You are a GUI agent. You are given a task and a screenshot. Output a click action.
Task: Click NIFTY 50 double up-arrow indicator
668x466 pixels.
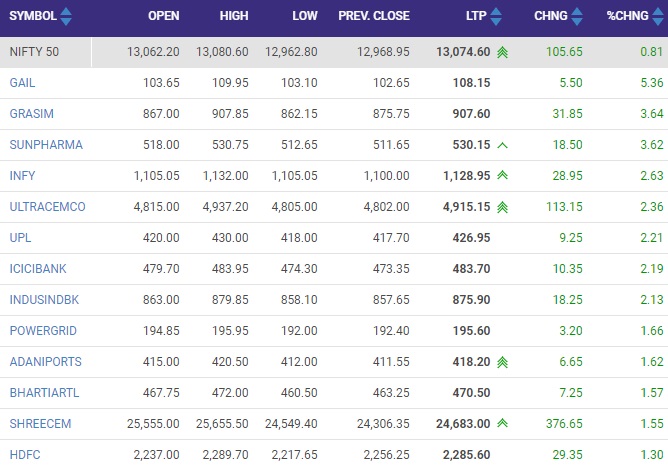pyautogui.click(x=503, y=52)
